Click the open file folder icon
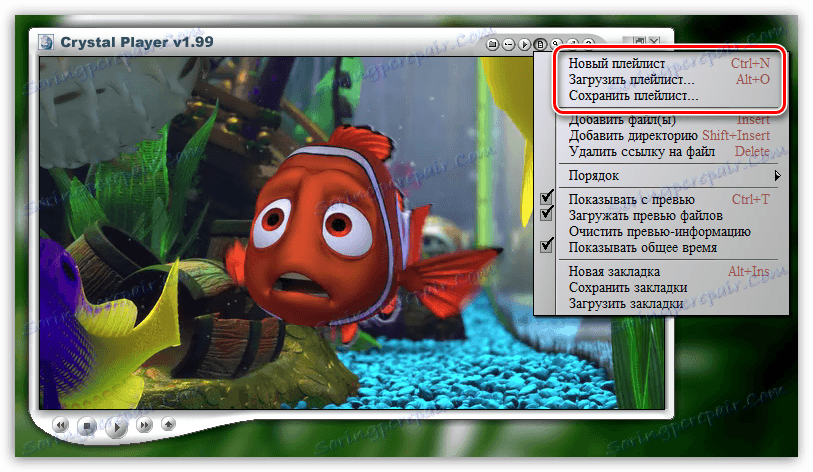Image resolution: width=813 pixels, height=472 pixels. point(493,45)
